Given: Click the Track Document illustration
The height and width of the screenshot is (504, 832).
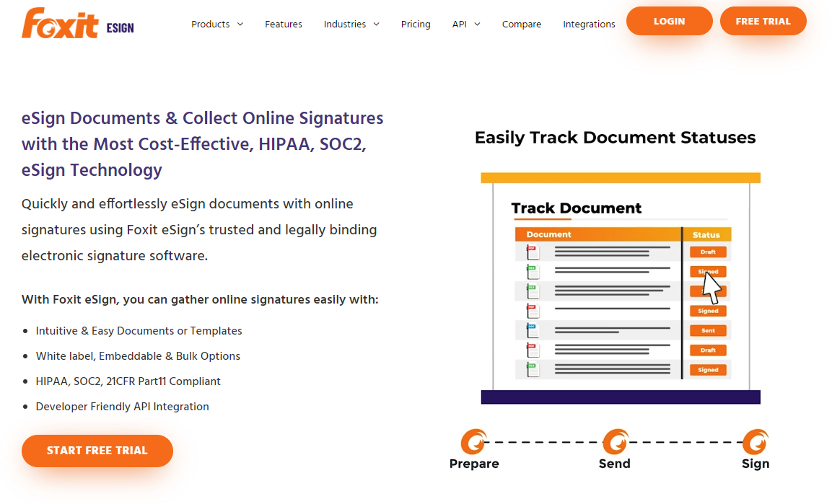Looking at the screenshot, I should coord(621,288).
